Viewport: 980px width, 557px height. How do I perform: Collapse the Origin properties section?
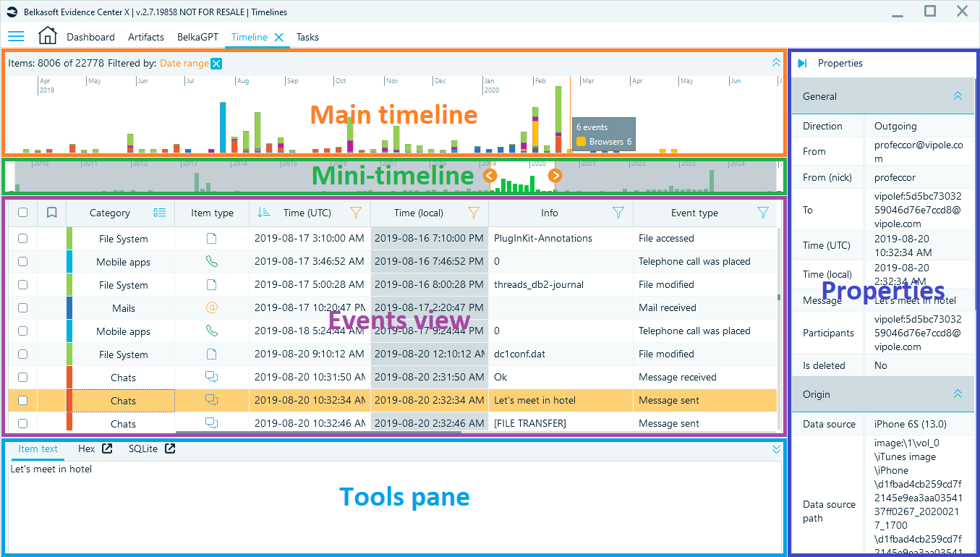coord(958,394)
